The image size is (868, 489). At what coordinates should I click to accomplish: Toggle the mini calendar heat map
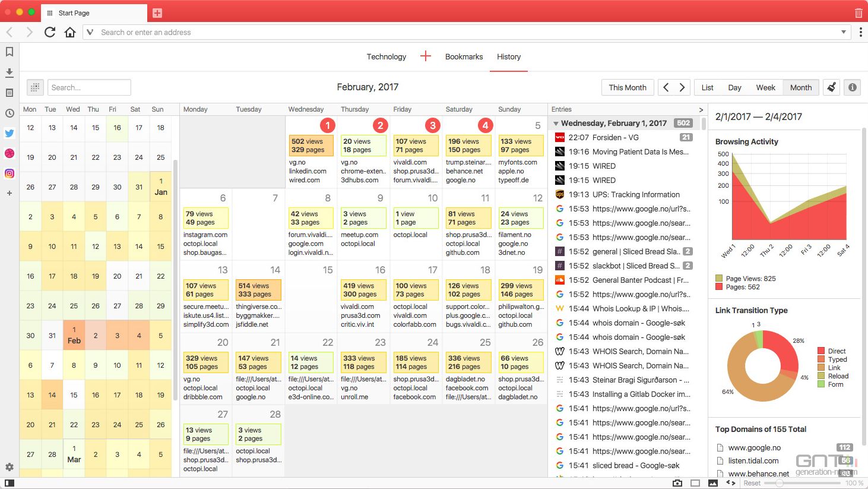click(35, 87)
